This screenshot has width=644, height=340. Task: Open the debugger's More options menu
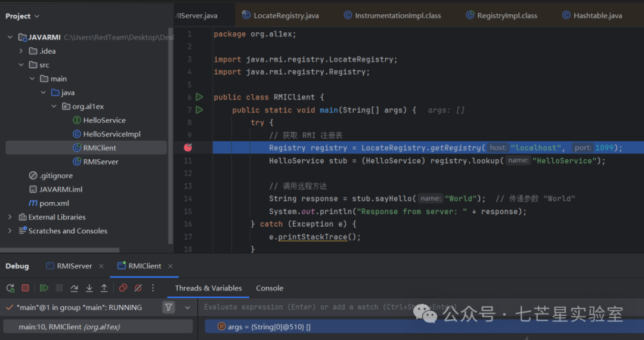point(153,288)
